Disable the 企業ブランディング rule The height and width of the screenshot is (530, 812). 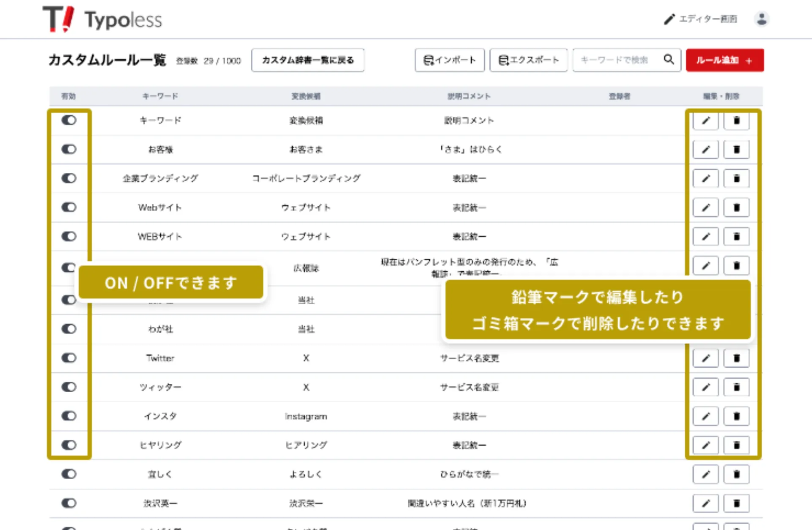(69, 178)
